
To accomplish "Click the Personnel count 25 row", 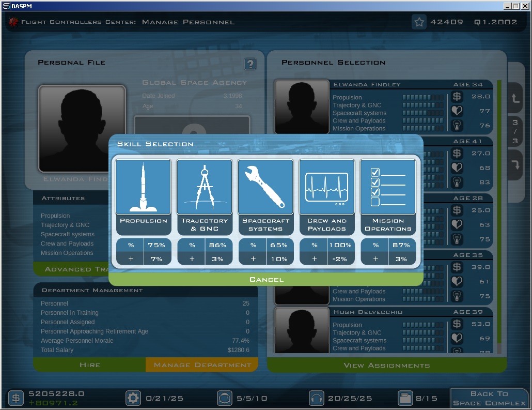I will click(145, 303).
